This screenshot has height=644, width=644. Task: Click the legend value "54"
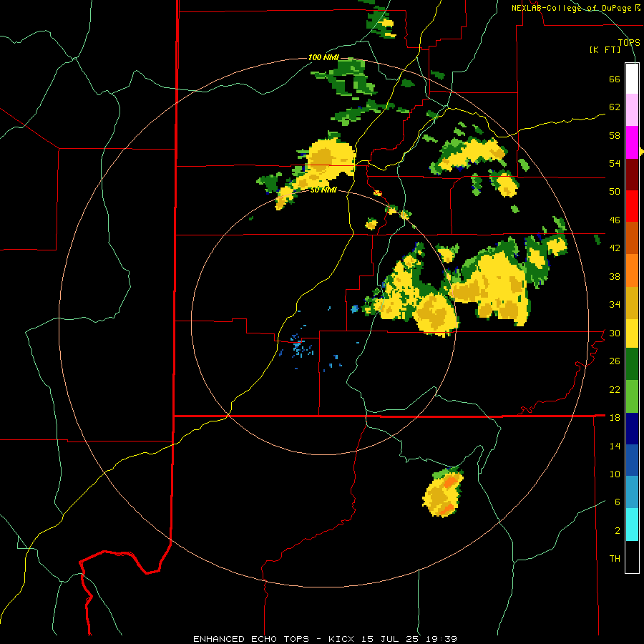pyautogui.click(x=615, y=163)
